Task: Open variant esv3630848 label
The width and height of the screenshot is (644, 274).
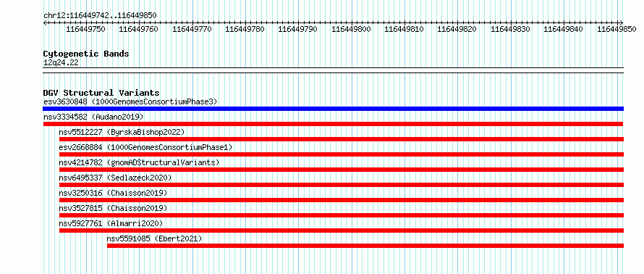Action: coord(130,101)
